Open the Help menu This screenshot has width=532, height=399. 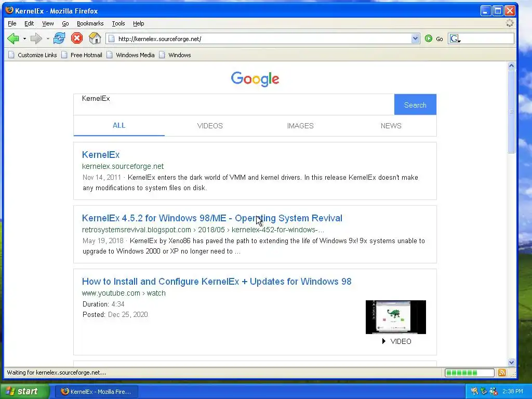[x=138, y=23]
